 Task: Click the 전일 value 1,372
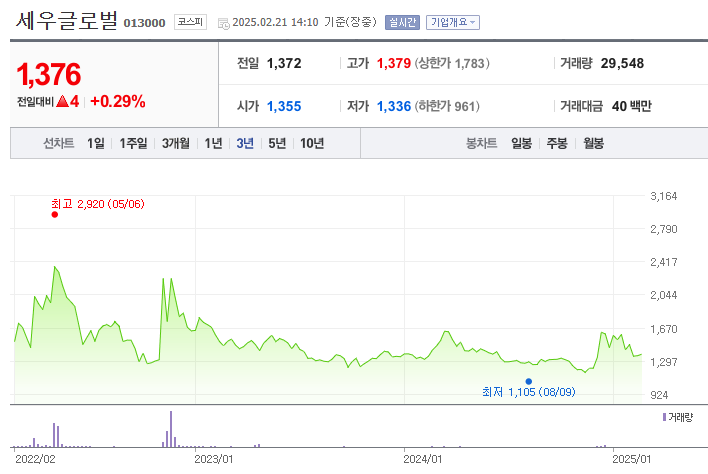pyautogui.click(x=284, y=63)
